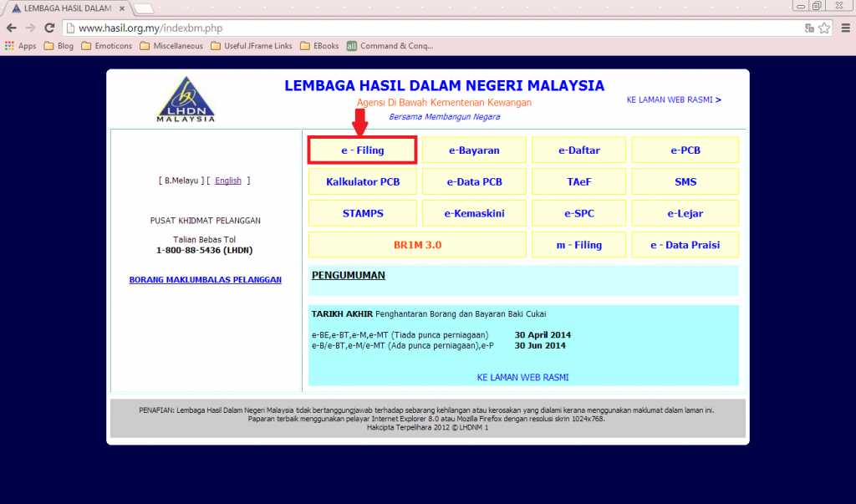Open the Useful JFrame Links bookmark folder
The height and width of the screenshot is (504, 856).
point(251,46)
